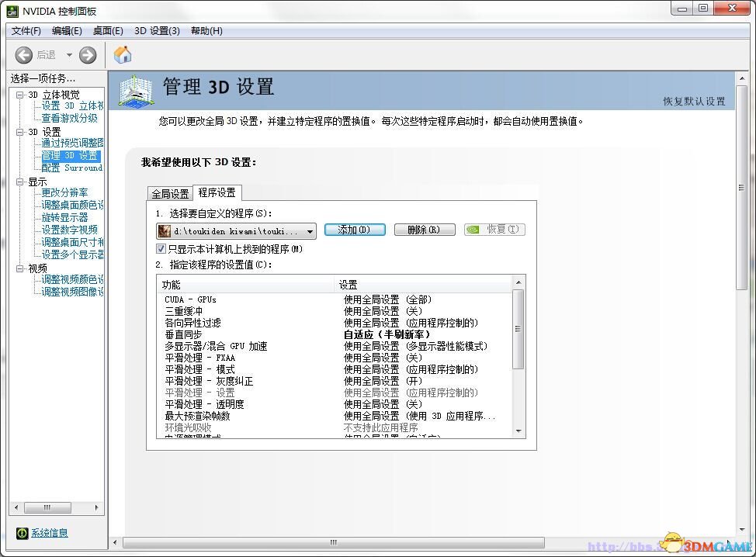
Task: Select 配置 Surround tree item
Action: tap(72, 168)
